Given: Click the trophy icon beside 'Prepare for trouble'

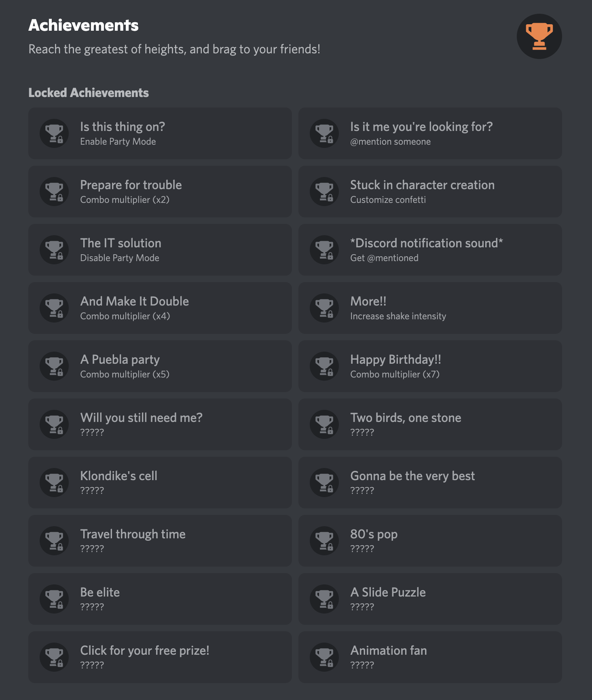Looking at the screenshot, I should 54,192.
